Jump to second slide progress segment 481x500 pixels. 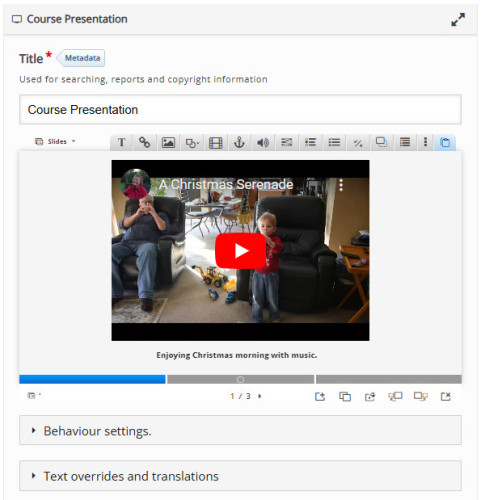click(240, 379)
